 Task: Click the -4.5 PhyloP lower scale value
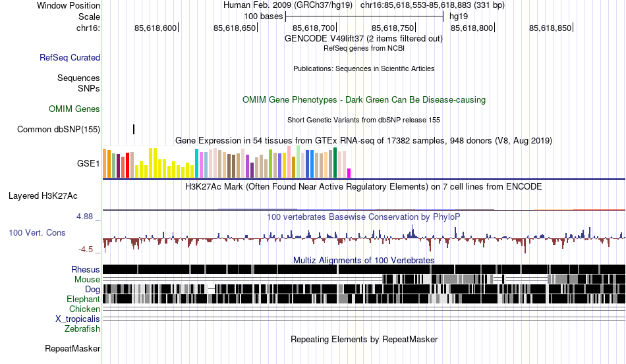[86, 249]
